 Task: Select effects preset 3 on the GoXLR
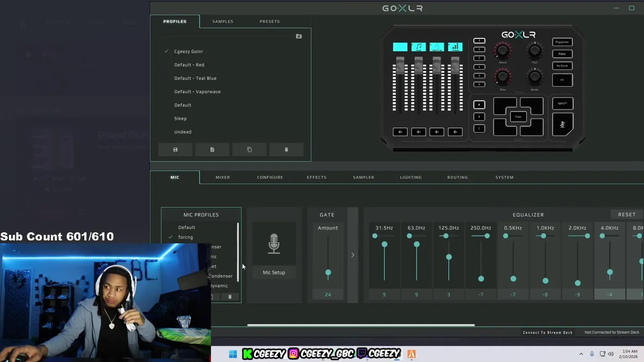[x=479, y=58]
